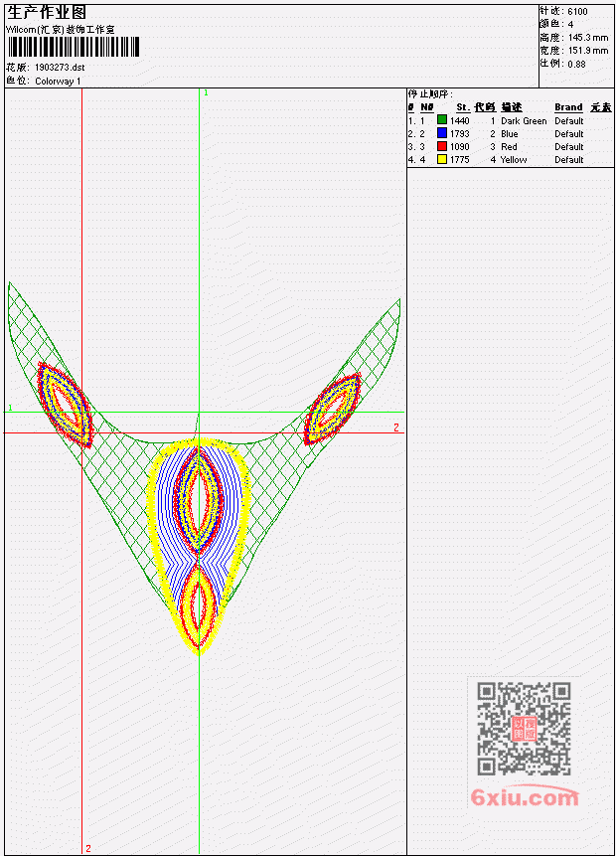This screenshot has width=616, height=856.
Task: Click the file name 1903273.dst
Action: click(60, 68)
